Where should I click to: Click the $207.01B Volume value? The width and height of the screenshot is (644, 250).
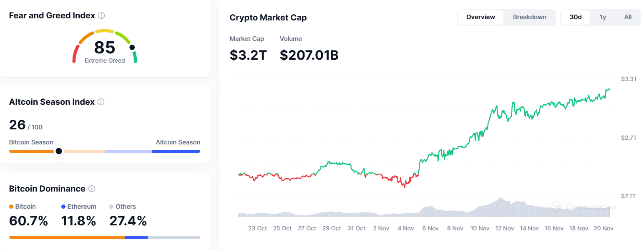click(309, 55)
